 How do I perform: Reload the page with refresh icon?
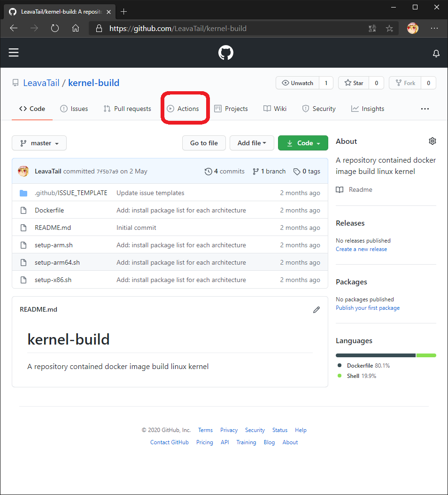coord(55,28)
